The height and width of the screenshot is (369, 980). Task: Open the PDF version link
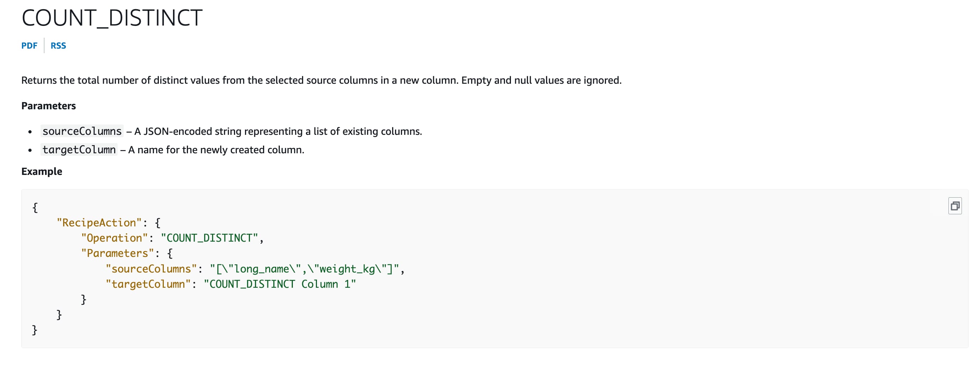(29, 46)
